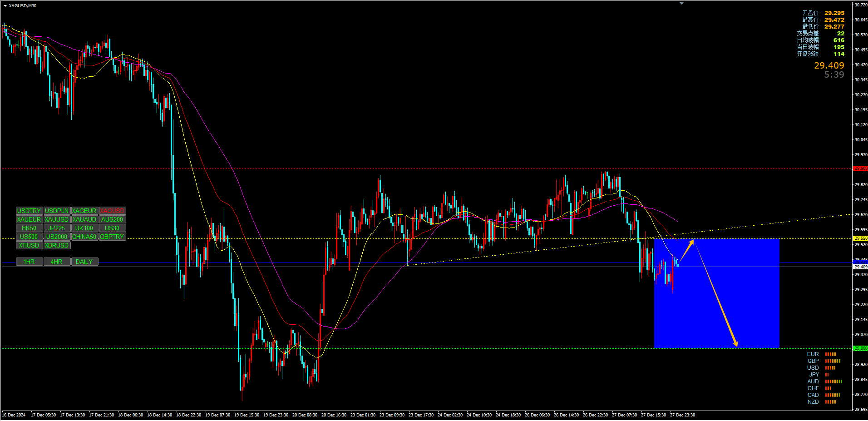Select the XAGEUR symbol button
Viewport: 868px width, 421px height.
pyautogui.click(x=84, y=211)
